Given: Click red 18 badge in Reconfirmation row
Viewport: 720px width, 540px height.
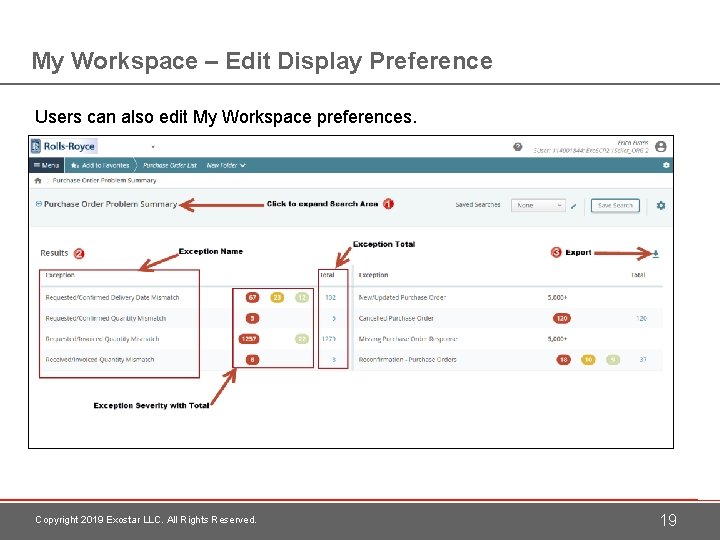Looking at the screenshot, I should (x=563, y=360).
